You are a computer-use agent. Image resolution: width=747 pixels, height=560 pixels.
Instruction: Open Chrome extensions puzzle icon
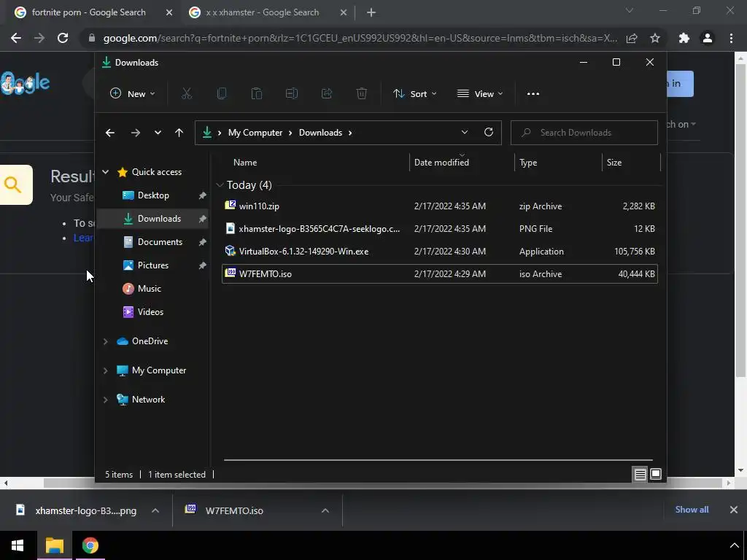pyautogui.click(x=684, y=38)
